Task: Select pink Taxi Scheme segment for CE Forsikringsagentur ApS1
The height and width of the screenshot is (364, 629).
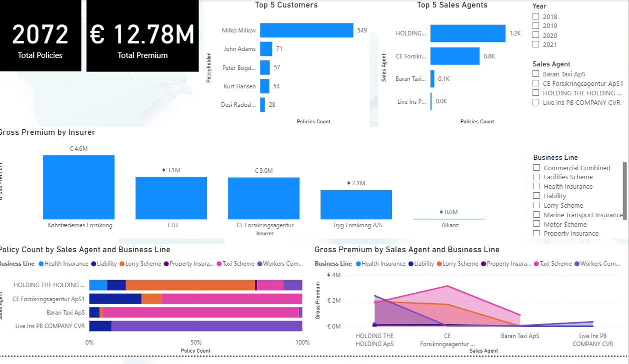Action: click(x=231, y=299)
